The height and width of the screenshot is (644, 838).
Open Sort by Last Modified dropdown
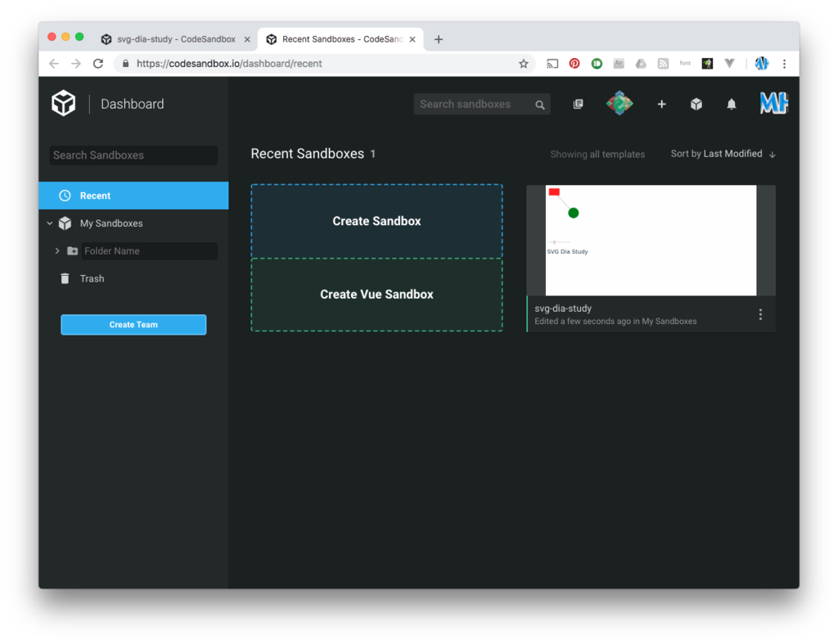pos(716,154)
